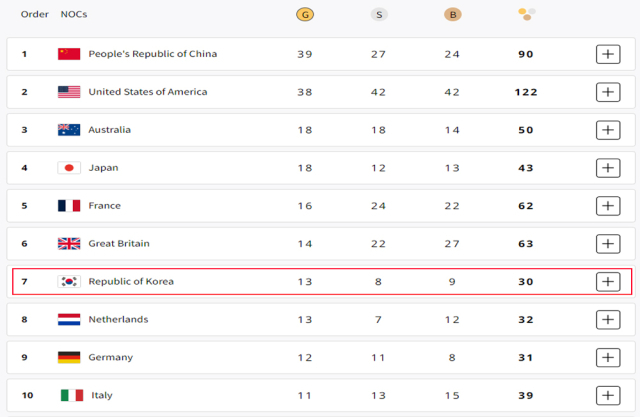Click rank number 1 for China
Viewport: 640px width, 417px height.
coord(24,54)
